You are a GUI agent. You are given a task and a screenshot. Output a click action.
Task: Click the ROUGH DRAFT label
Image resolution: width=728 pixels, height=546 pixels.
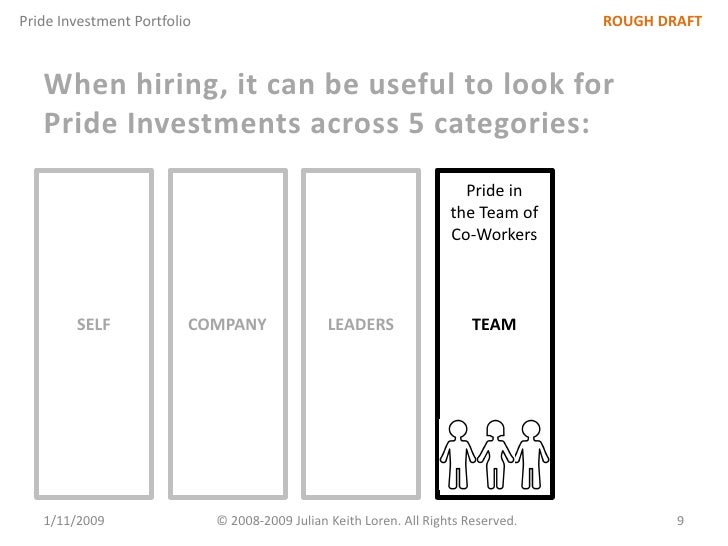(x=652, y=21)
